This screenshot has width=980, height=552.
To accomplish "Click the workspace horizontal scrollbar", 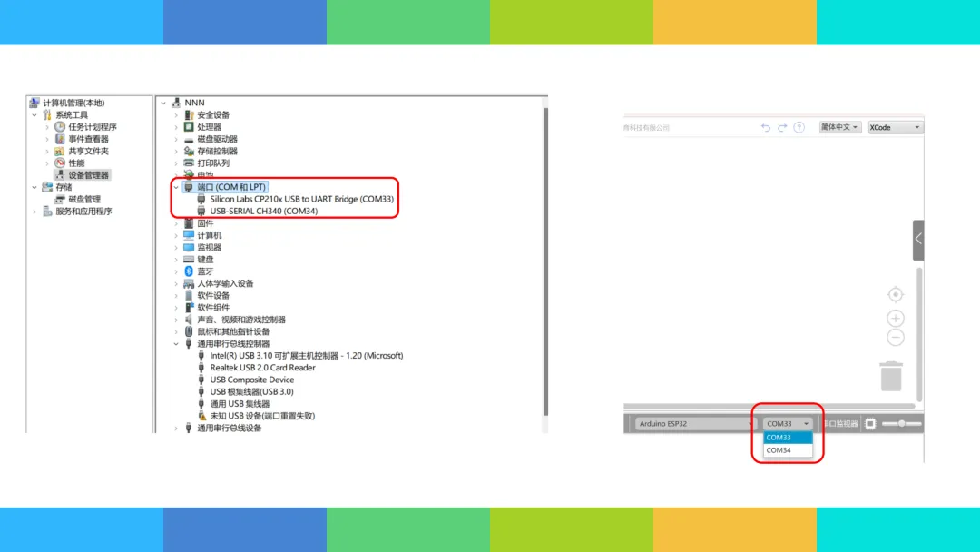I will (x=769, y=407).
